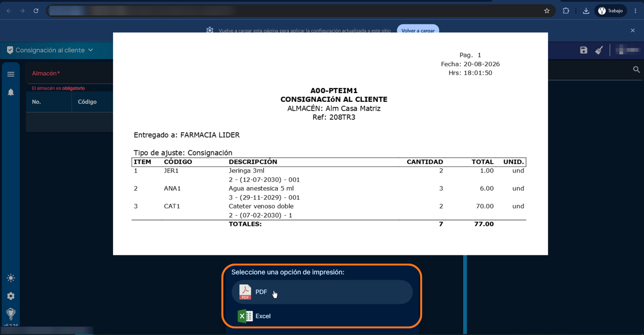Dismiss the reload notification bar
The image size is (644, 335).
point(633,31)
